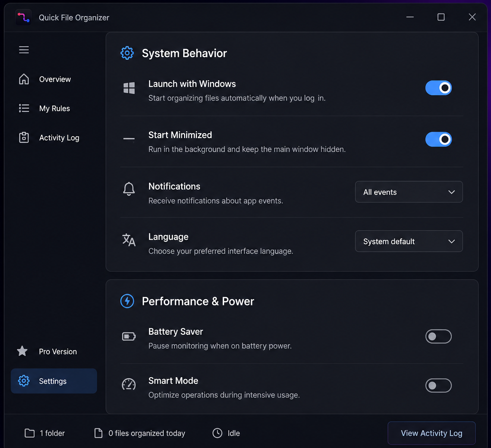Screen dimensions: 491x448
Task: Open the hamburger menu in the sidebar
Action: click(x=24, y=50)
